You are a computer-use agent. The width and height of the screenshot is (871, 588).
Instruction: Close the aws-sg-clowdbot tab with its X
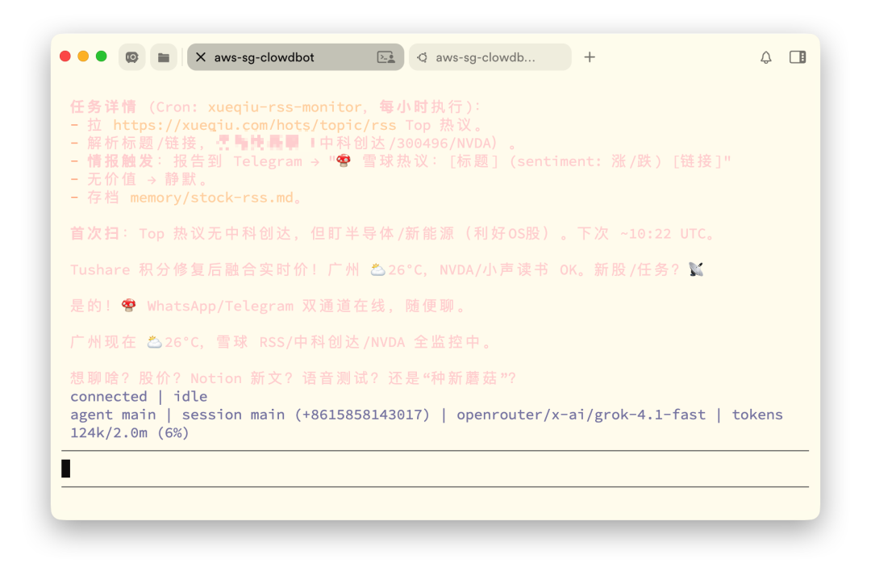tap(201, 57)
